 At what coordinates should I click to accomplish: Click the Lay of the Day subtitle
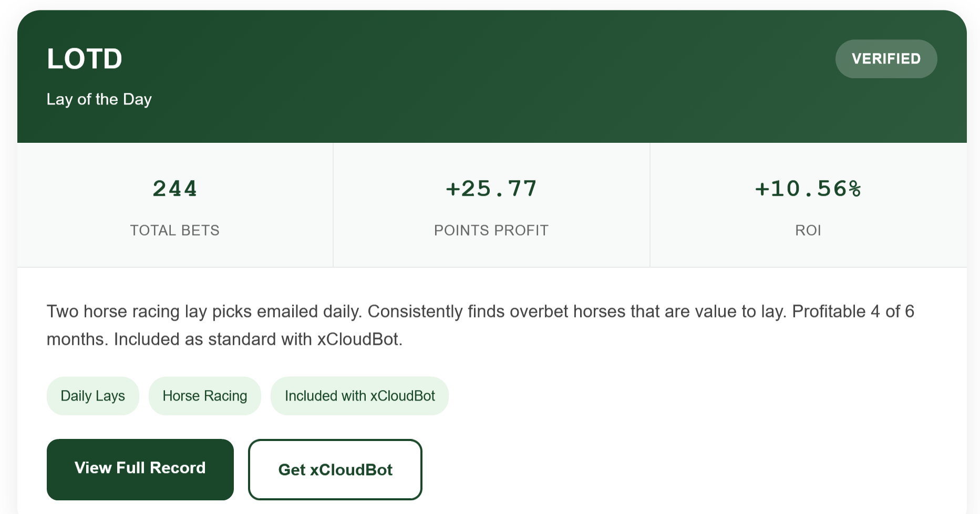(99, 99)
